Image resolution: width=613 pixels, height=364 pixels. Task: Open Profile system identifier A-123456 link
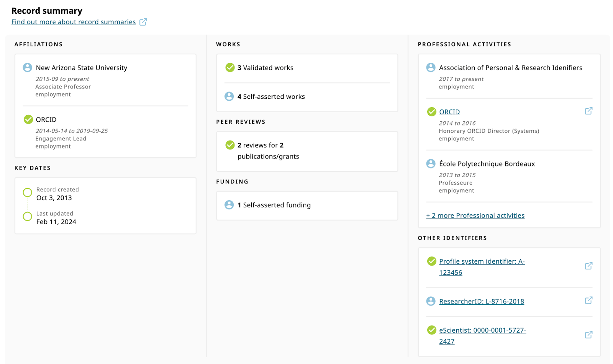[x=482, y=261]
